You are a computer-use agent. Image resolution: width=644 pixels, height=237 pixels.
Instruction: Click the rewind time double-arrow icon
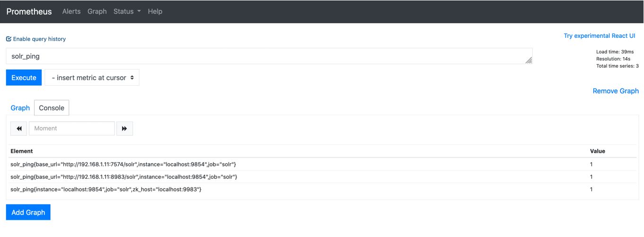[x=19, y=129]
